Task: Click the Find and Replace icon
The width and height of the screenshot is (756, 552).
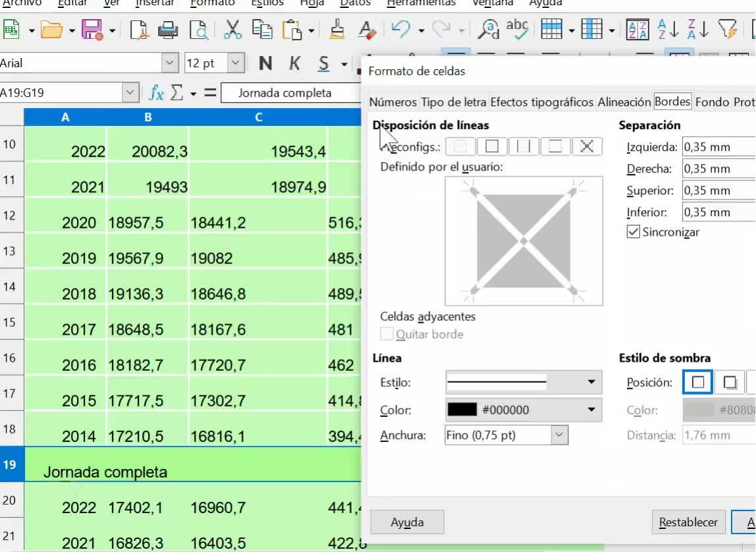Action: [488, 30]
